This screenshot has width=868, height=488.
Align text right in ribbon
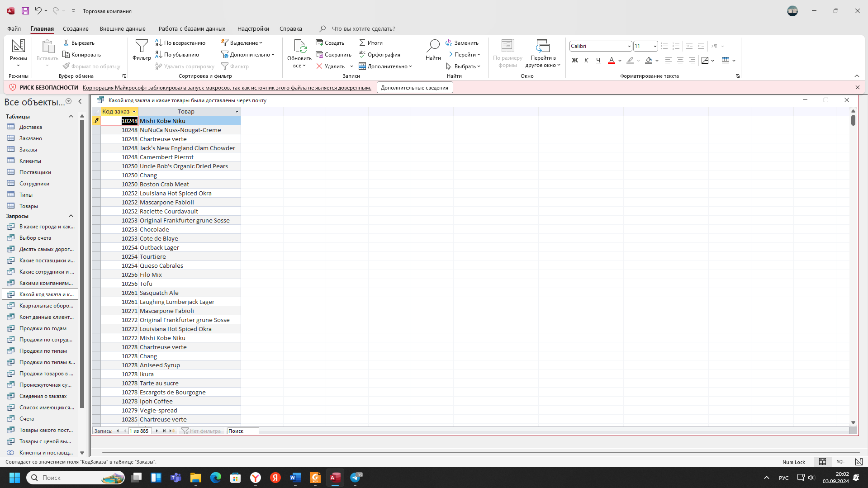[692, 60]
